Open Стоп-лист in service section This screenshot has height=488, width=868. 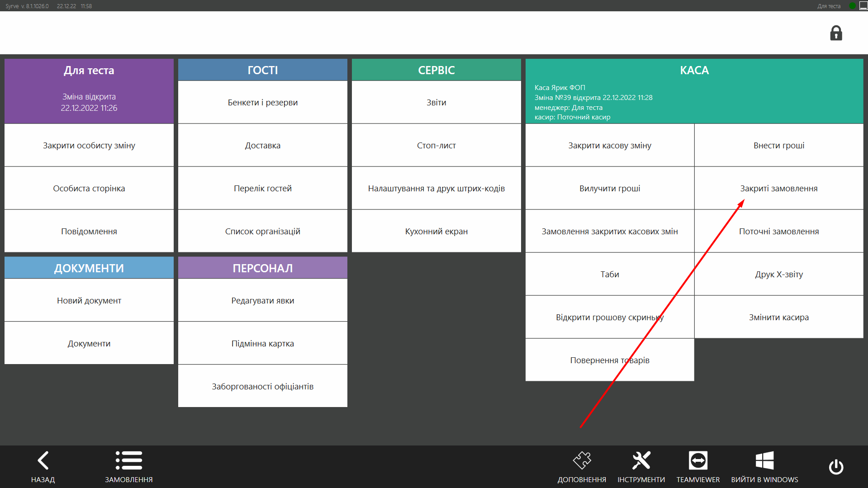pyautogui.click(x=436, y=145)
